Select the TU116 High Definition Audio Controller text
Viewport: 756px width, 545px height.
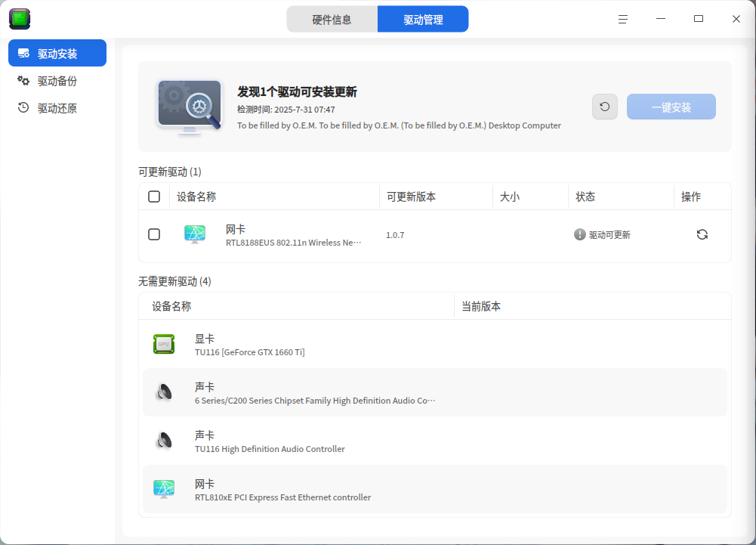coord(270,449)
